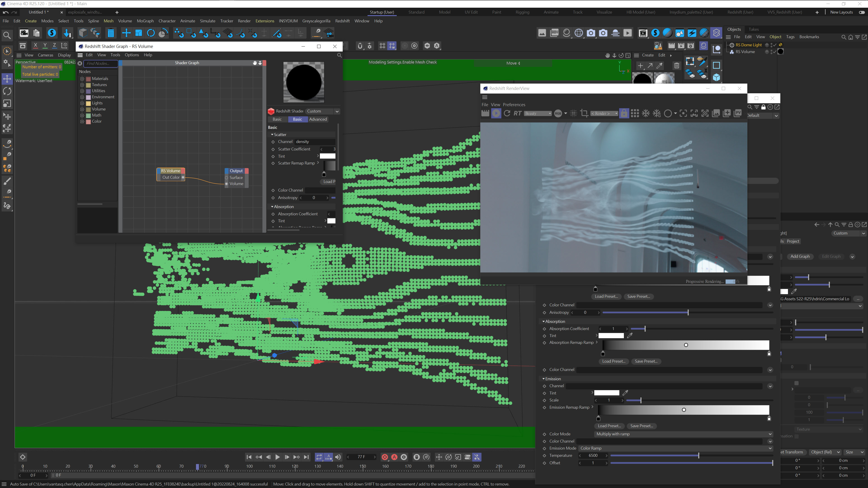
Task: Select the Scale tool in top toolbar
Action: pos(139,33)
